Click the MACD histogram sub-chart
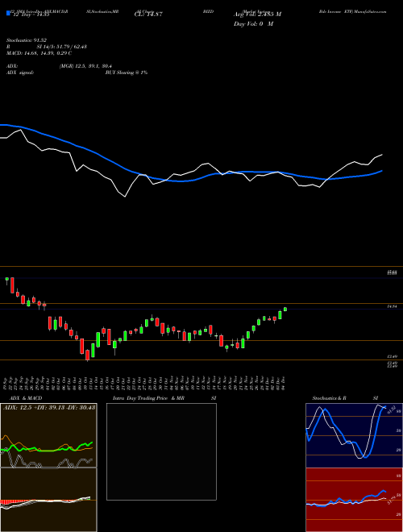The width and height of the screenshot is (403, 532). click(48, 500)
